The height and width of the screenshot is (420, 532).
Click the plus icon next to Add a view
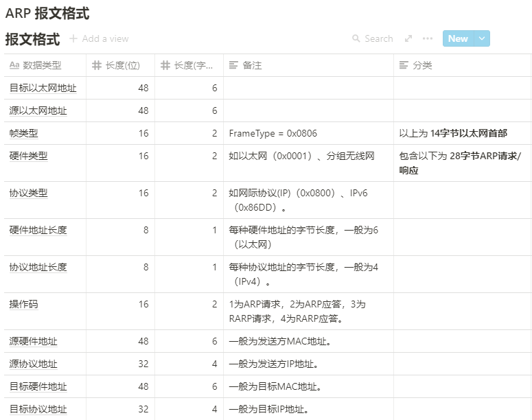pyautogui.click(x=73, y=39)
